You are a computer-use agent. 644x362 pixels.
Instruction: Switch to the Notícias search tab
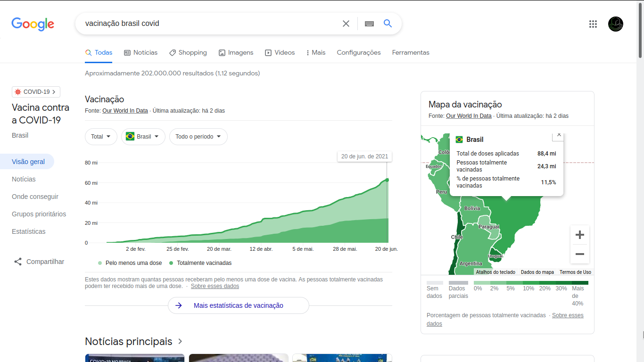point(140,52)
